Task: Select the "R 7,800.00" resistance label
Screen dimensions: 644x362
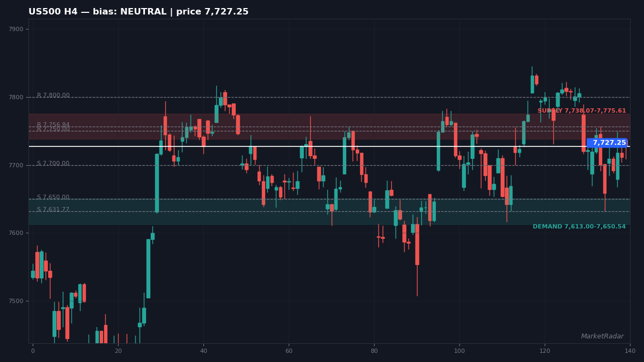Action: pyautogui.click(x=53, y=95)
